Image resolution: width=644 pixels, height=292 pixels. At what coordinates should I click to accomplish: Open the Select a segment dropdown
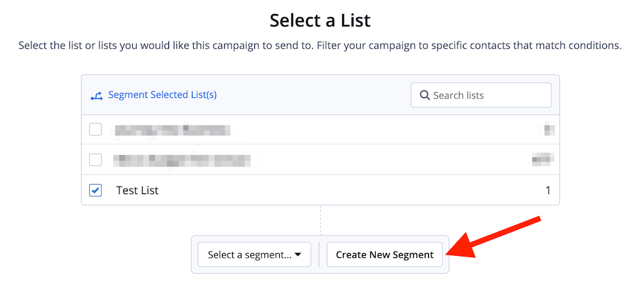click(x=254, y=254)
